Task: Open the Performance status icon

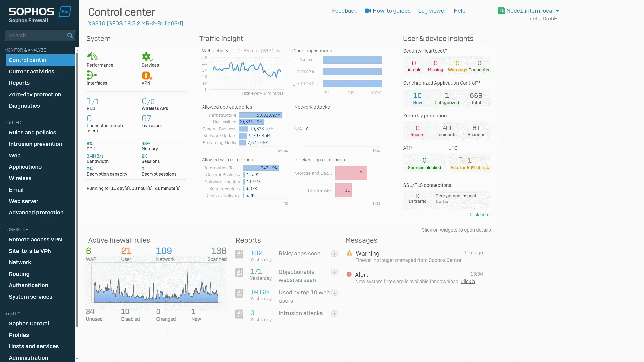Action: tap(92, 56)
